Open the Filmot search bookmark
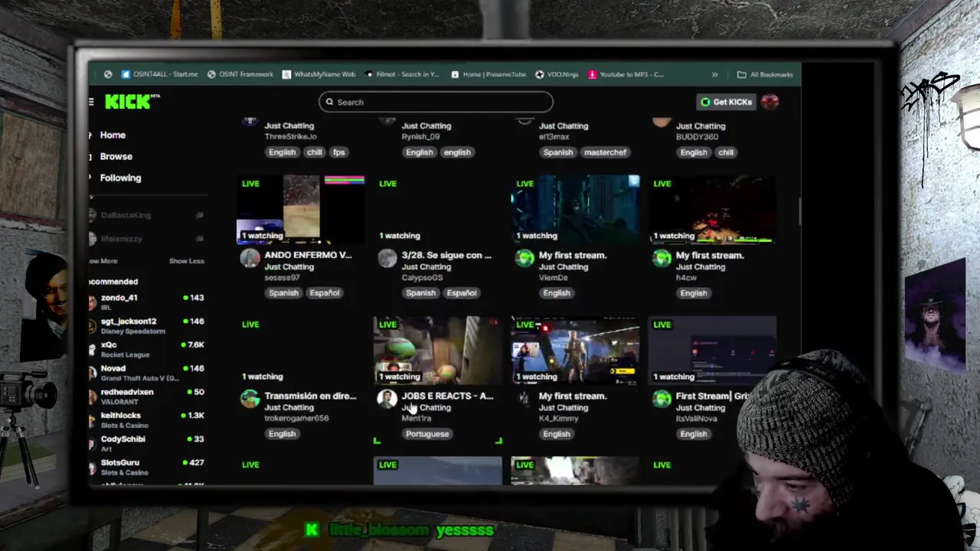 (402, 74)
